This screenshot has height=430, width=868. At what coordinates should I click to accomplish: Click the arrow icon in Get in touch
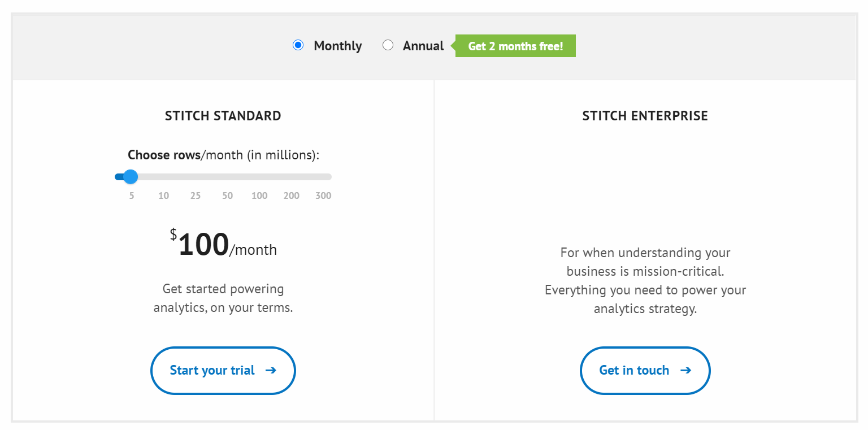pyautogui.click(x=685, y=371)
